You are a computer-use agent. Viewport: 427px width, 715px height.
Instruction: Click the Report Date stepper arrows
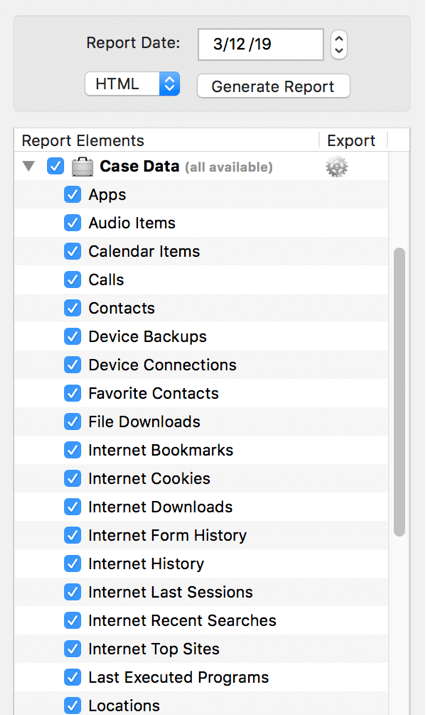tap(338, 44)
